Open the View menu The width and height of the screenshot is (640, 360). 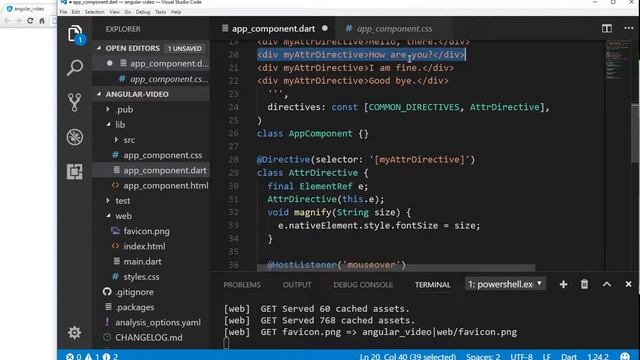[x=115, y=12]
